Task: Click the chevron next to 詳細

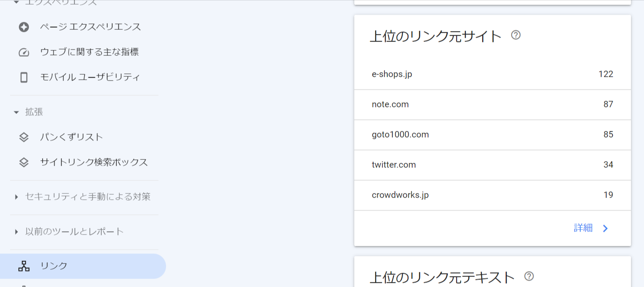Action: pos(605,228)
